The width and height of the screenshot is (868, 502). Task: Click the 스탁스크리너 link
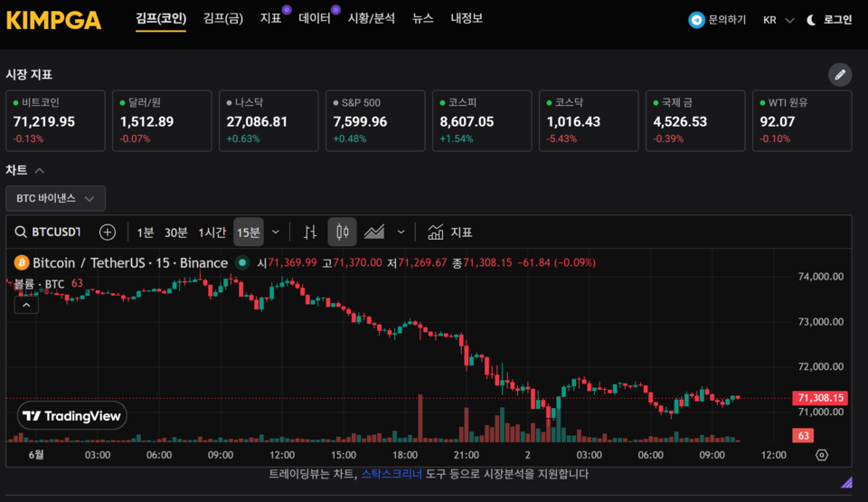[392, 474]
